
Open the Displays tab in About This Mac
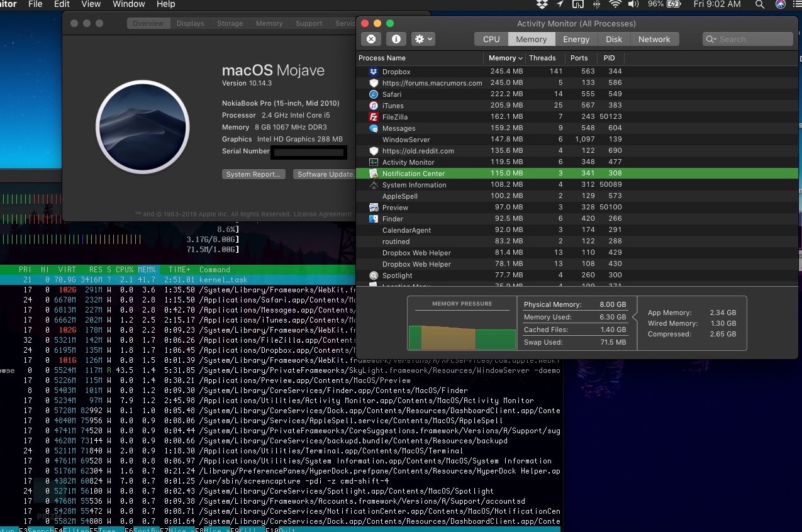191,23
